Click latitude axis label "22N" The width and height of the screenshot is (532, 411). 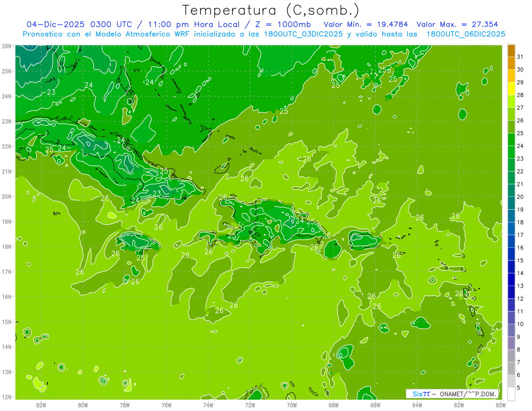coord(7,146)
